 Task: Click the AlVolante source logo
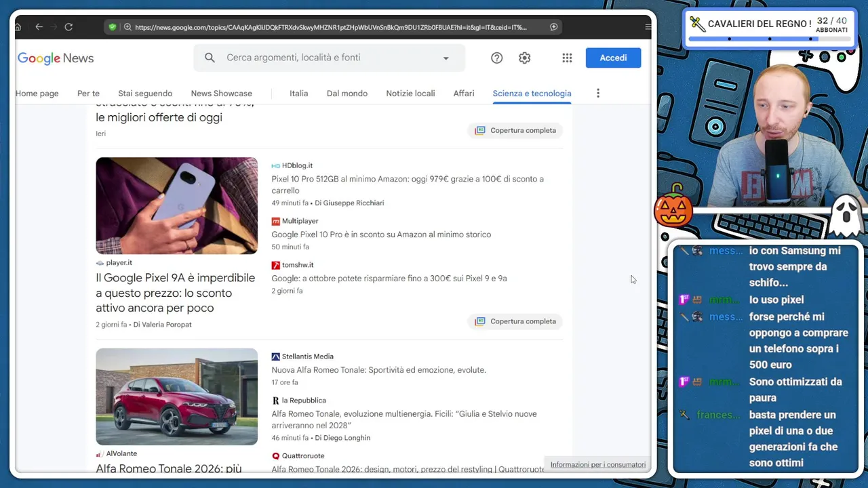tap(100, 454)
